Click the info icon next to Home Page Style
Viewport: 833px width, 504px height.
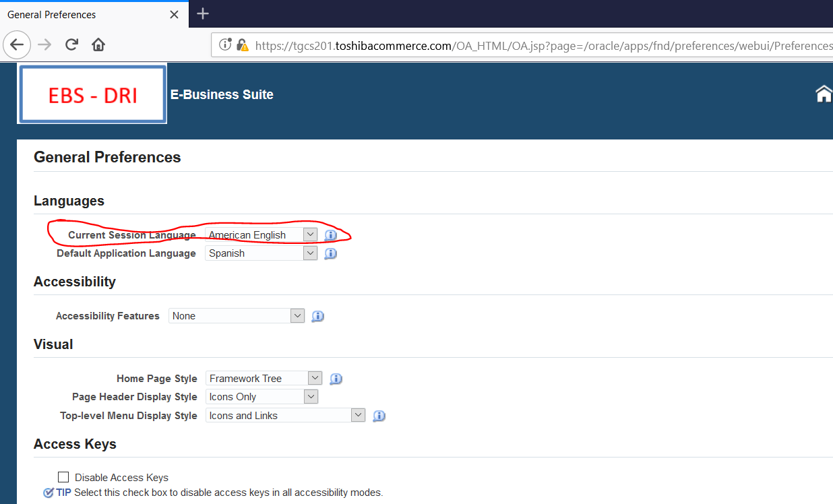(x=336, y=379)
